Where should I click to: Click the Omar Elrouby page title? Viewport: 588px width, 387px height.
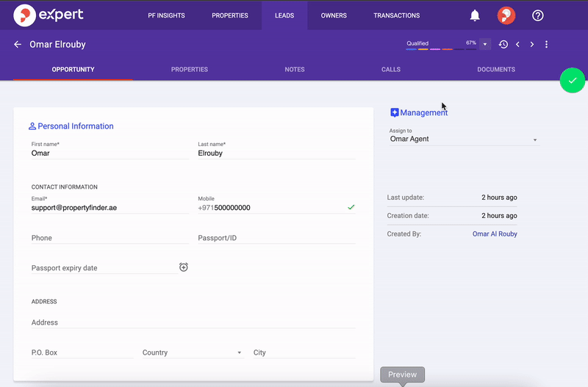tap(58, 44)
